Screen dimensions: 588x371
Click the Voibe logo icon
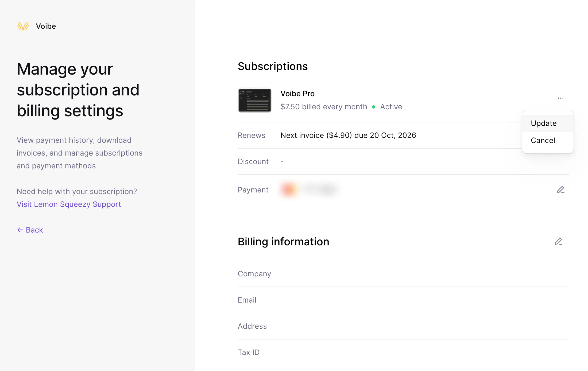coord(23,26)
